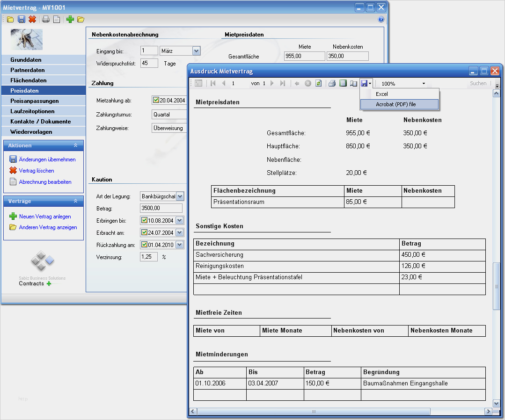This screenshot has width=505, height=420.
Task: Open the 100% zoom level dropdown
Action: point(424,84)
